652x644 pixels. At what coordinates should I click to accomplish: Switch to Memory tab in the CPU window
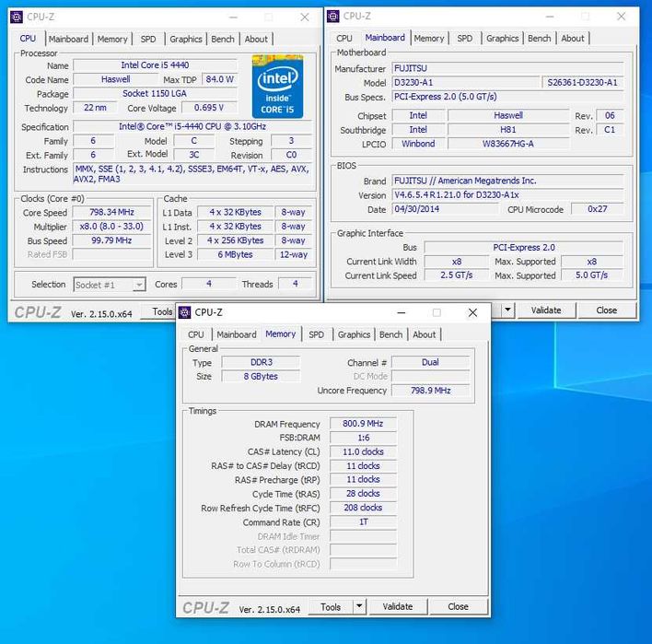coord(112,39)
